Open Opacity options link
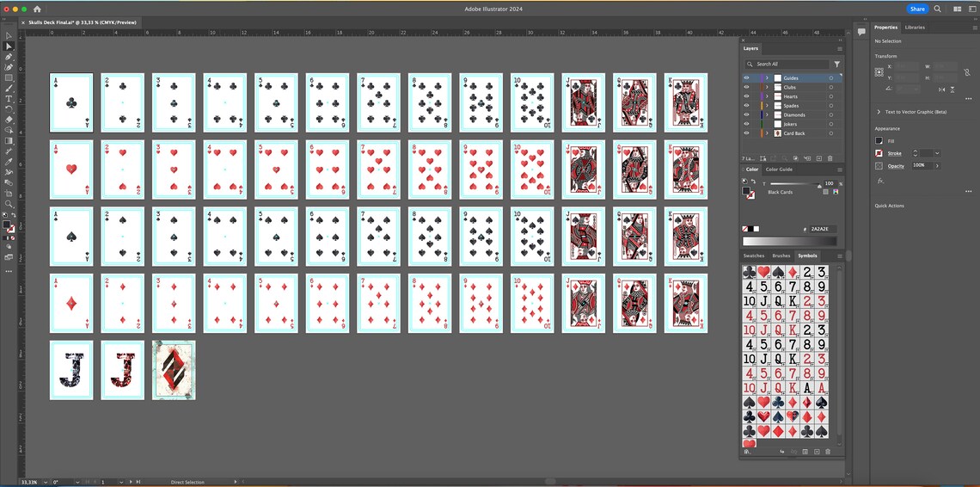980x487 pixels. coord(896,165)
